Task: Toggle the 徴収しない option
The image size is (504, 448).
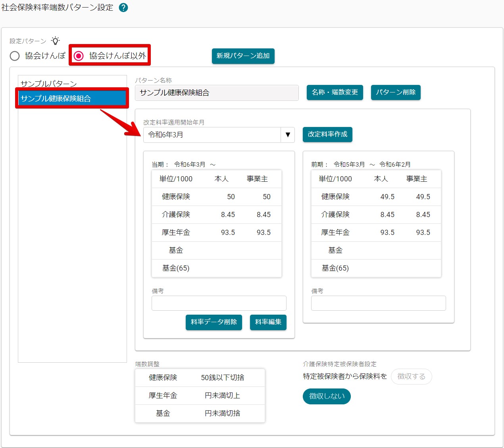Action: click(327, 396)
